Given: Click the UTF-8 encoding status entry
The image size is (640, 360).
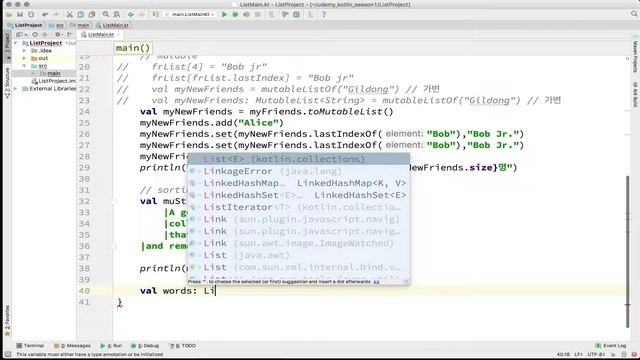Looking at the screenshot, I should (596, 354).
